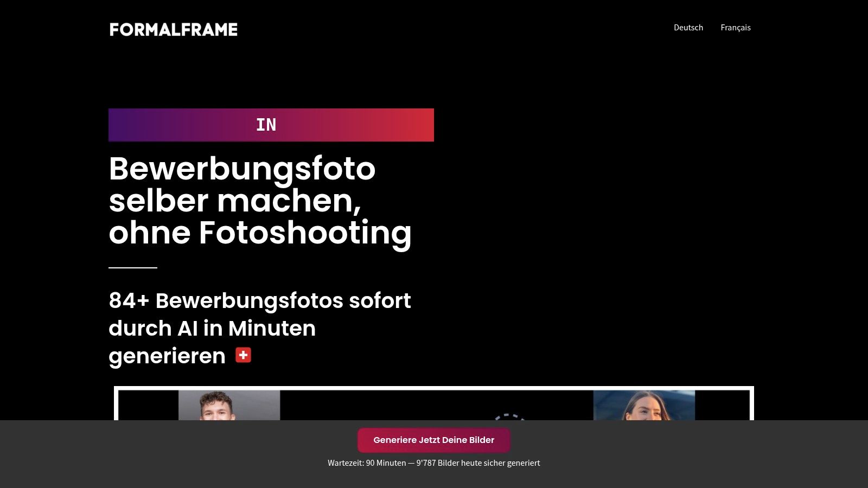Switch language to Français
The width and height of the screenshot is (868, 488).
pos(736,27)
